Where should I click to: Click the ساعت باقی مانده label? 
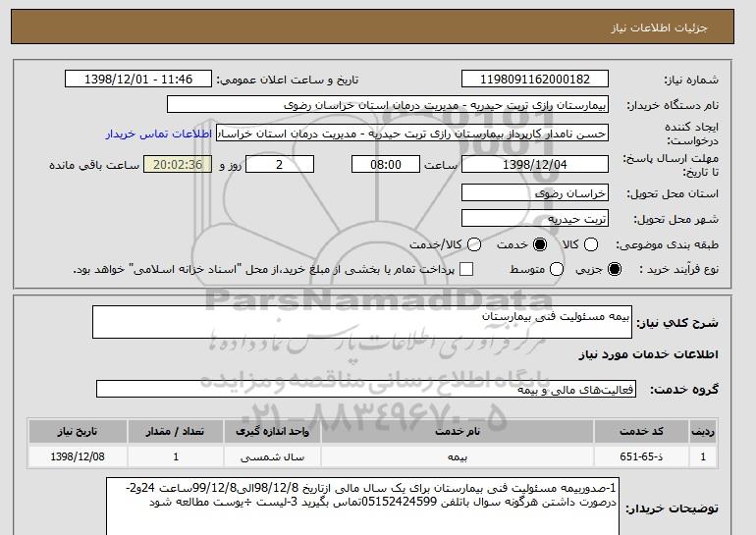pos(94,165)
